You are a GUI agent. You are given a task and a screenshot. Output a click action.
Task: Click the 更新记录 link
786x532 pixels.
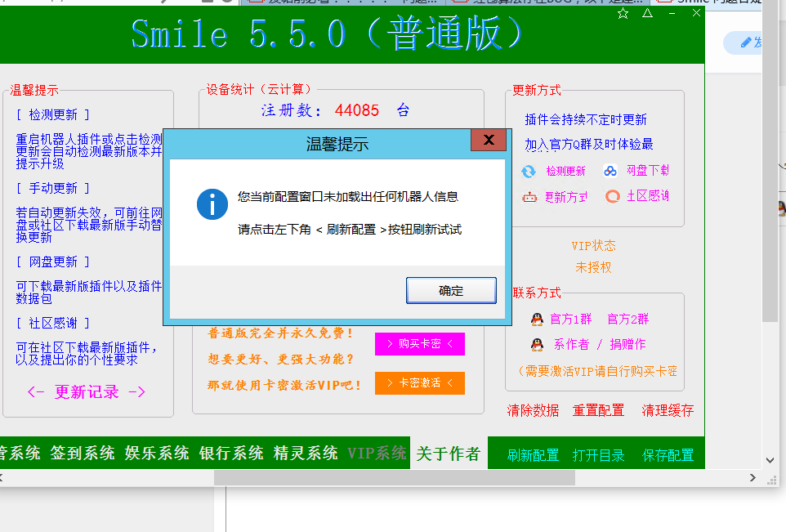[x=87, y=392]
